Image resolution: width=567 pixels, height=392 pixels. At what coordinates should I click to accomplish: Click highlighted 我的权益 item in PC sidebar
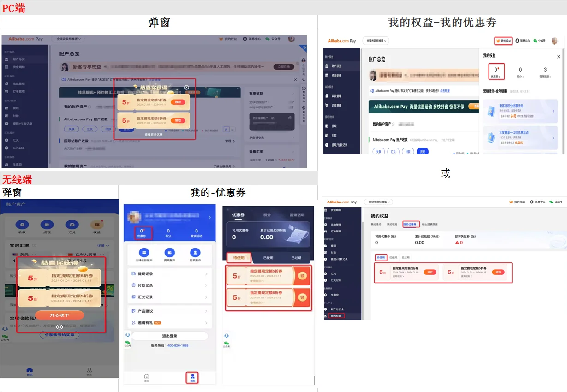coord(337,316)
